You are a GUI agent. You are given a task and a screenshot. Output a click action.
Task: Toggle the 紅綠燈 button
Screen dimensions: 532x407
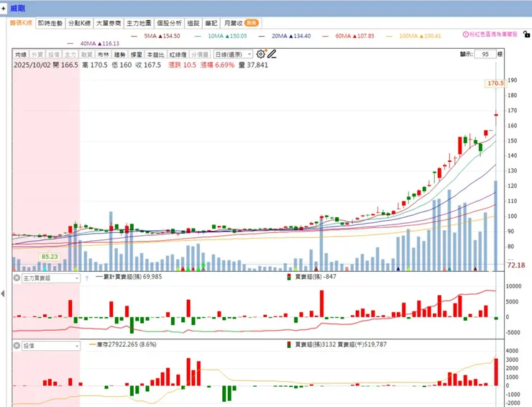coord(178,55)
